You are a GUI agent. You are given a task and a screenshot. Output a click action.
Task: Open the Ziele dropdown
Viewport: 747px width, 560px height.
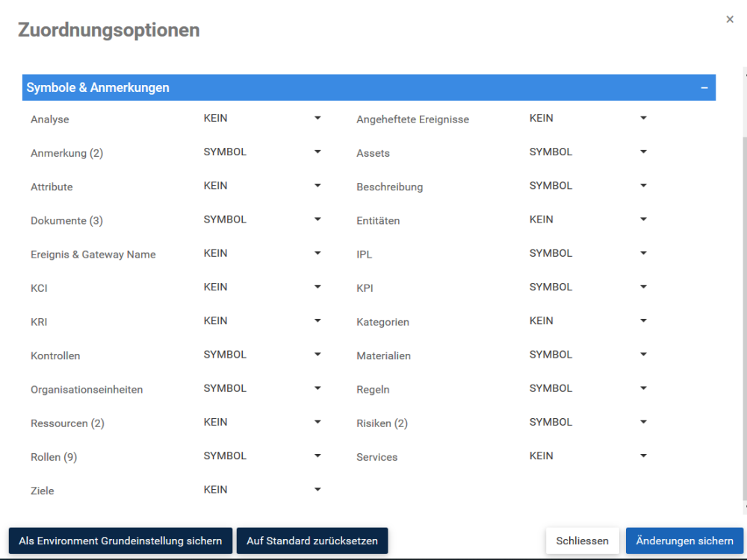coord(262,490)
